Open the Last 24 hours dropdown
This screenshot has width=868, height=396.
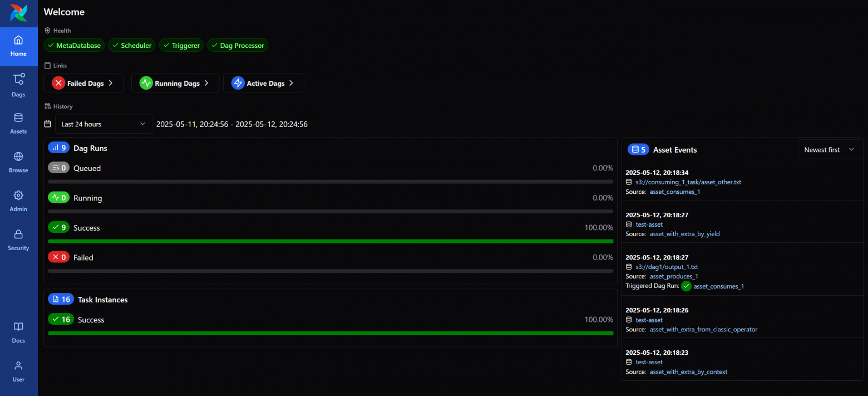coord(103,124)
